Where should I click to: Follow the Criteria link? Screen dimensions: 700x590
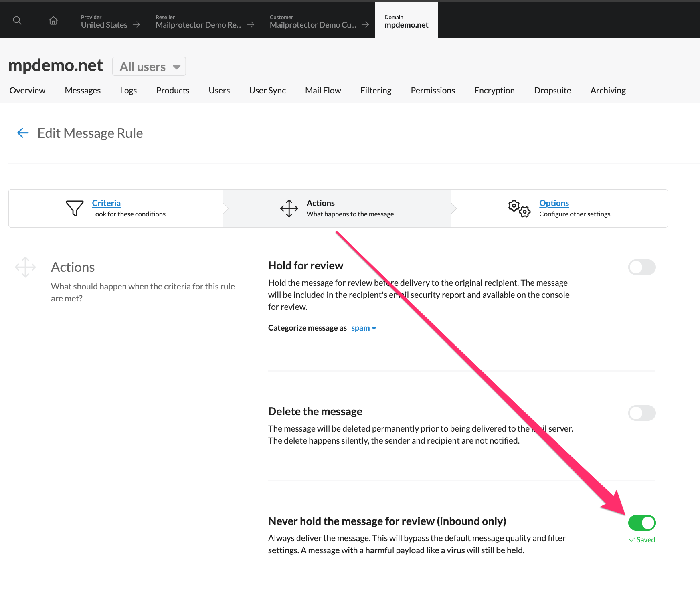(106, 203)
